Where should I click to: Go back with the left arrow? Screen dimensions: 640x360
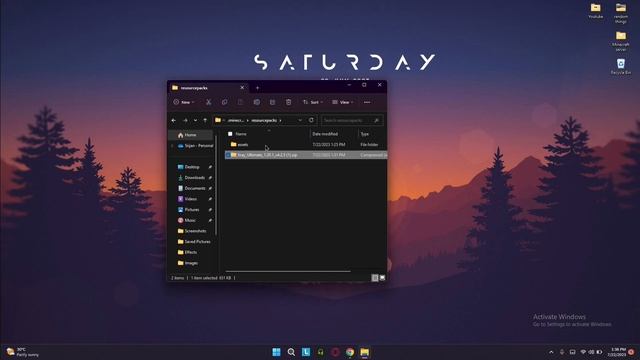pos(174,120)
